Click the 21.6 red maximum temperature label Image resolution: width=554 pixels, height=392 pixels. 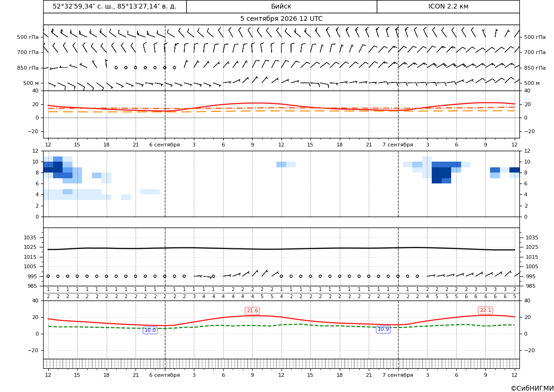(252, 310)
